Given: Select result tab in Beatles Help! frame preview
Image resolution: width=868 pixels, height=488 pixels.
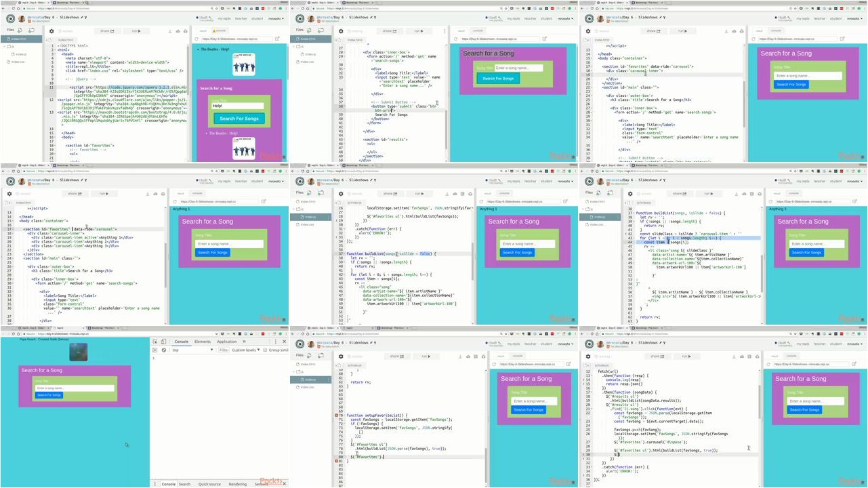Looking at the screenshot, I should click(203, 30).
